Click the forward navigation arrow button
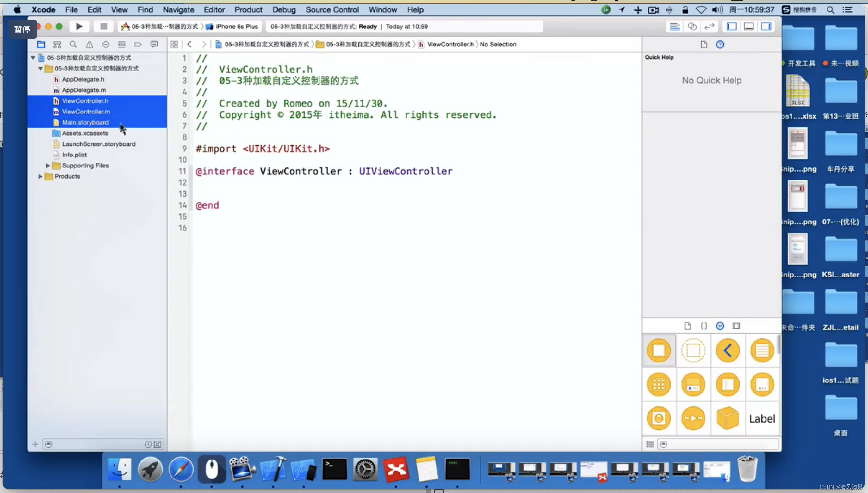 203,44
